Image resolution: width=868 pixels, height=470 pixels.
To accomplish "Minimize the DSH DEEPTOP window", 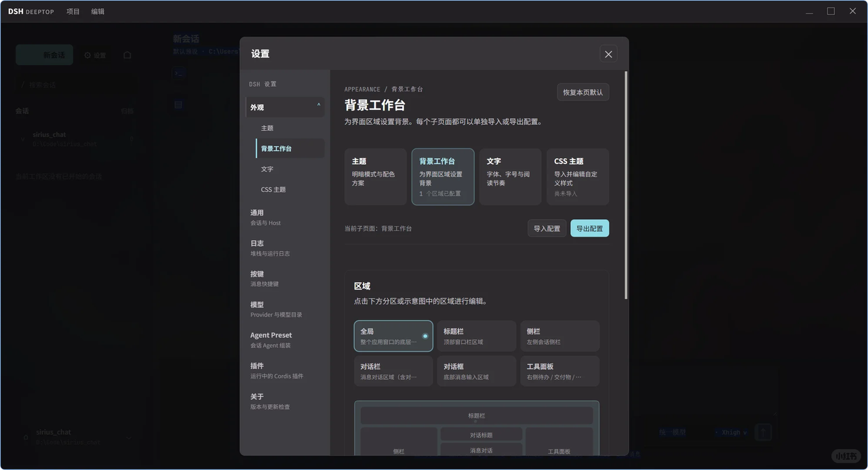I will tap(809, 11).
